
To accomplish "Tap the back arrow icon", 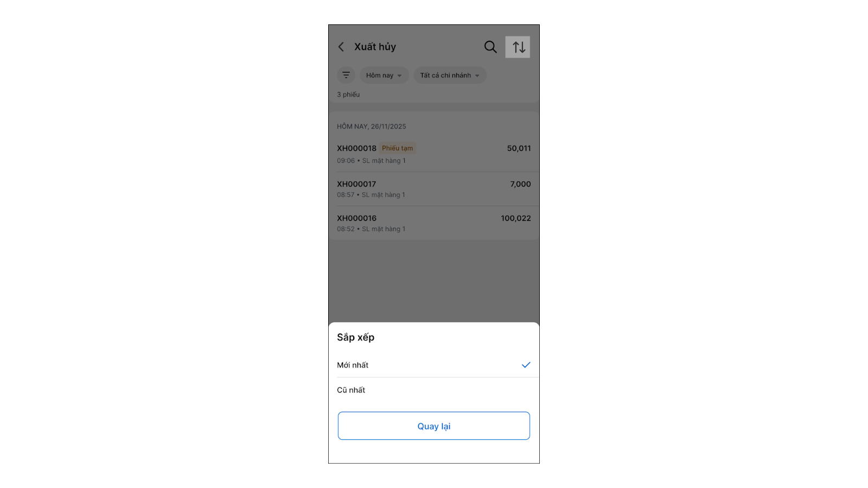I will 341,47.
